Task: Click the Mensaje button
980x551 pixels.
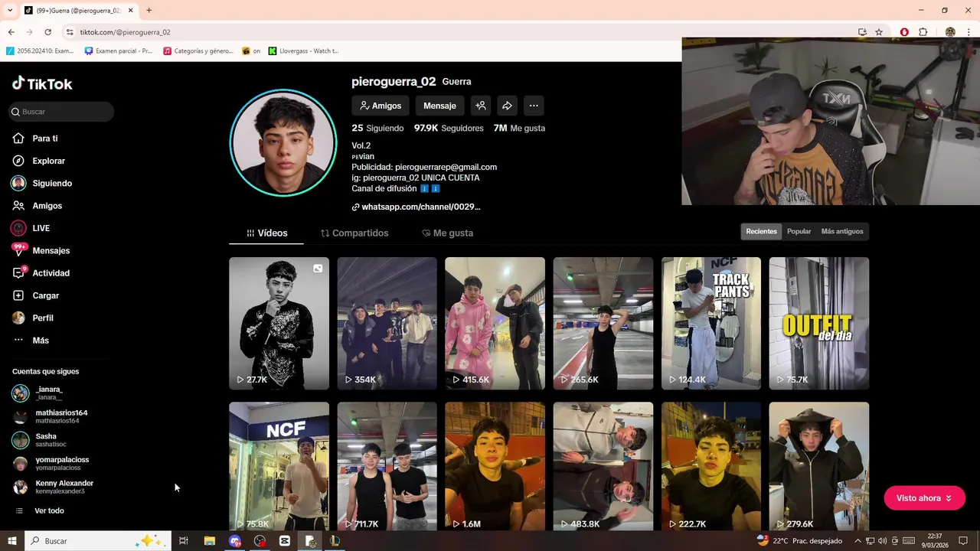Action: tap(439, 106)
